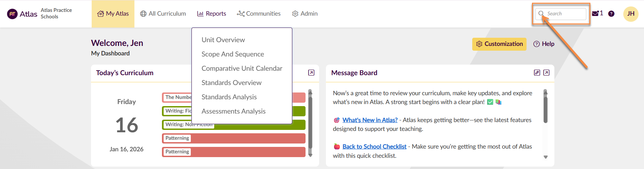Viewport: 644px width, 169px height.
Task: Click the question mark help icon in header
Action: [x=611, y=14]
